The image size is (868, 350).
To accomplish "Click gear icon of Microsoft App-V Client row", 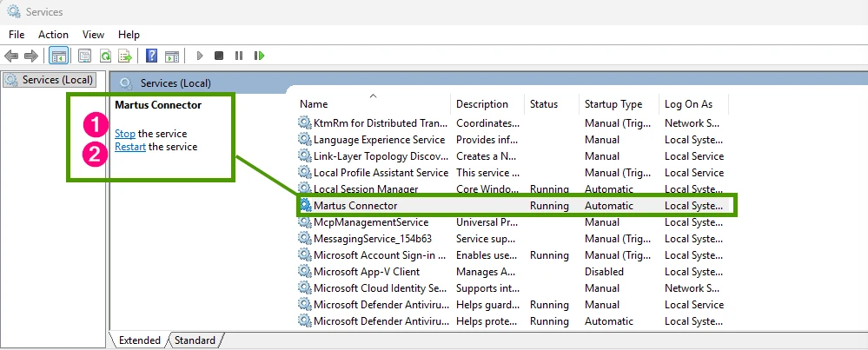I will tap(305, 272).
